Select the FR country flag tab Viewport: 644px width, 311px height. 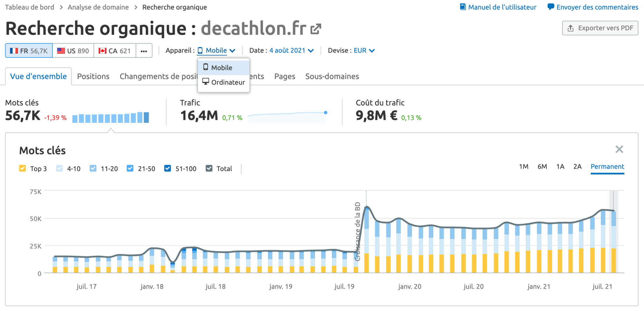coord(28,50)
